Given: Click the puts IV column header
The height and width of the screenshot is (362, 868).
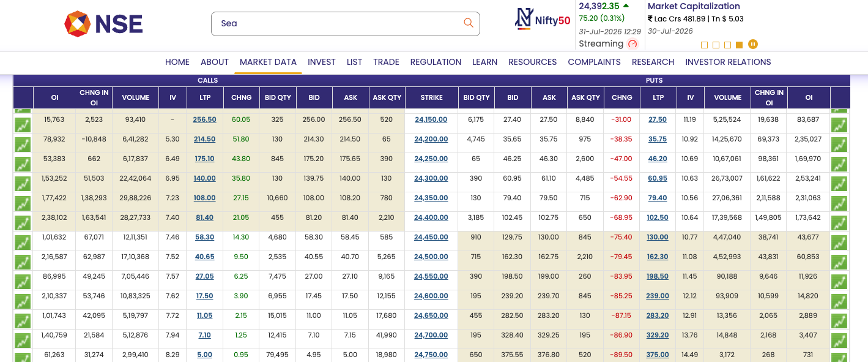Looking at the screenshot, I should [x=690, y=97].
